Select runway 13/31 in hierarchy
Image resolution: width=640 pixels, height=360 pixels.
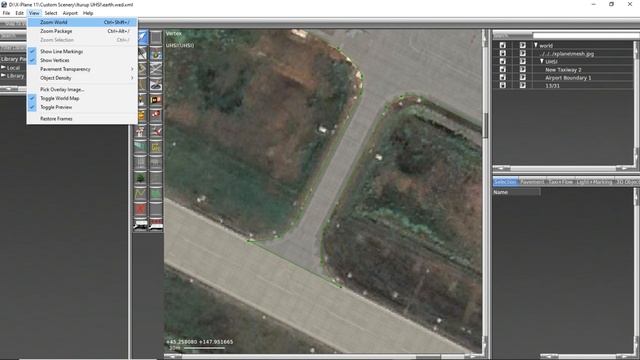tap(552, 86)
